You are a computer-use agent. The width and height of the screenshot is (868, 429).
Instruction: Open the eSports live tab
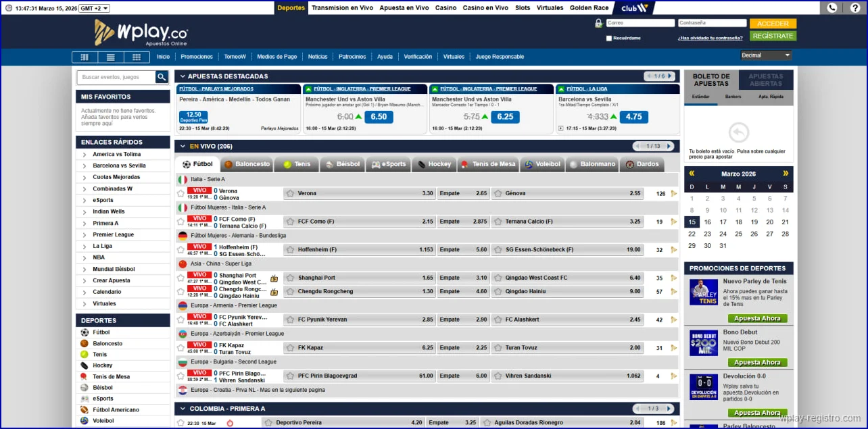(389, 164)
